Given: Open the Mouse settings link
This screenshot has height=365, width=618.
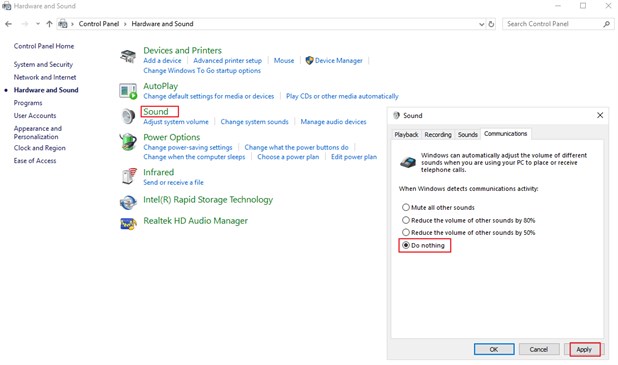Looking at the screenshot, I should [284, 61].
